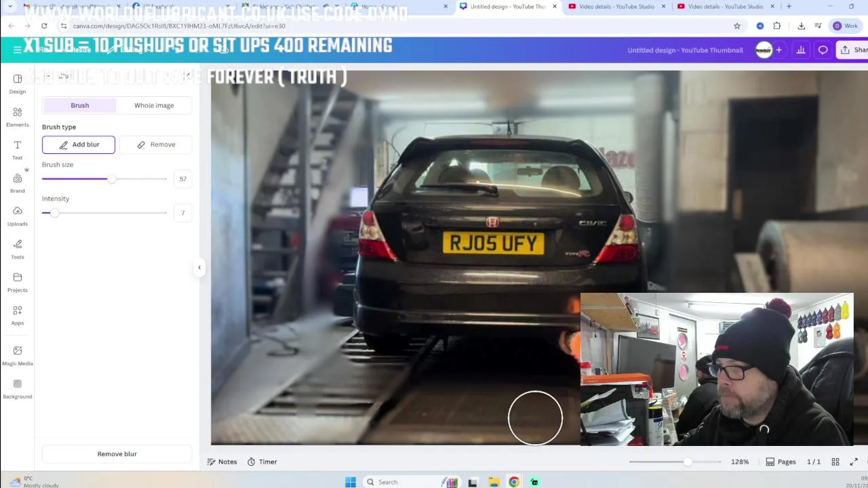
Task: Go back in browser history
Action: pyautogui.click(x=11, y=26)
